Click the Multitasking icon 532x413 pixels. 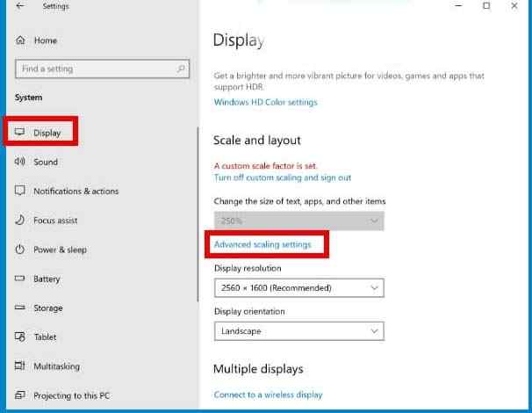[19, 366]
